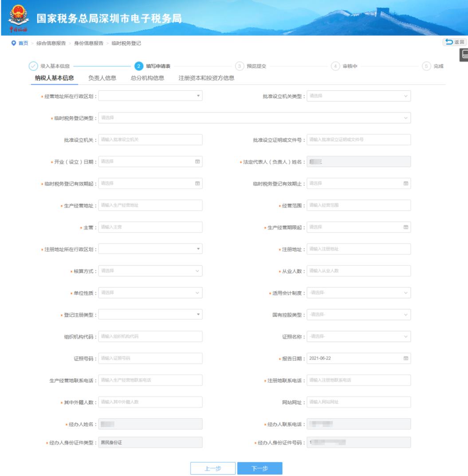Switch to the 负责人信息 tab
The width and height of the screenshot is (468, 476).
(x=102, y=78)
